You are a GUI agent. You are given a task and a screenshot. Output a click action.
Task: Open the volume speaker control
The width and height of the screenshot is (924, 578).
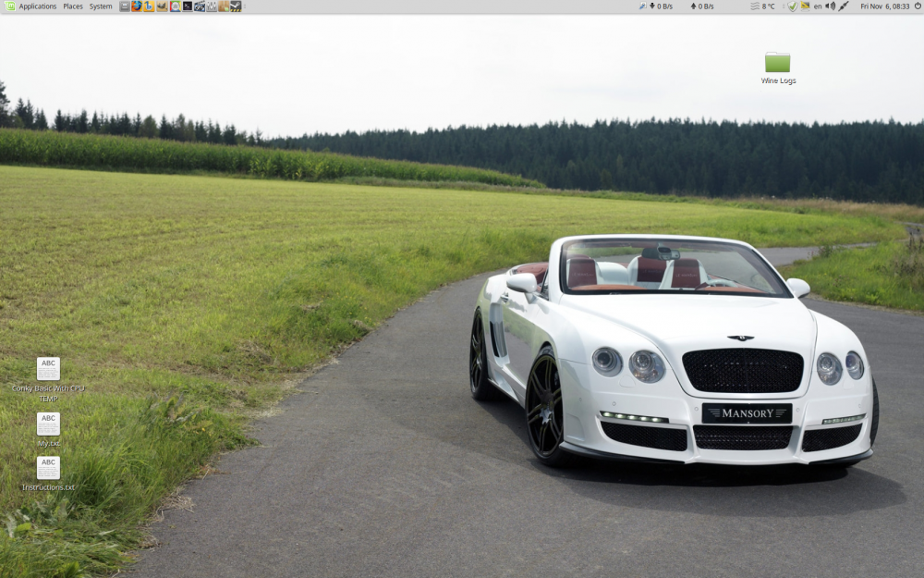pyautogui.click(x=831, y=6)
